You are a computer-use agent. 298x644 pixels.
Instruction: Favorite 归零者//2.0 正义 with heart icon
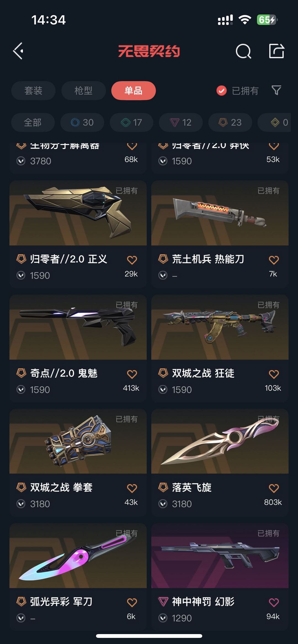(x=132, y=260)
